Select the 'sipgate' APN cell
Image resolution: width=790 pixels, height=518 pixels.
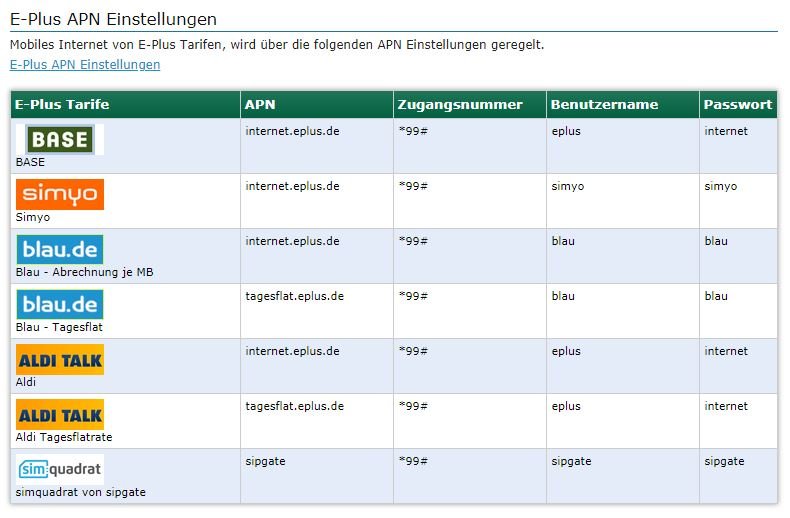pyautogui.click(x=266, y=462)
